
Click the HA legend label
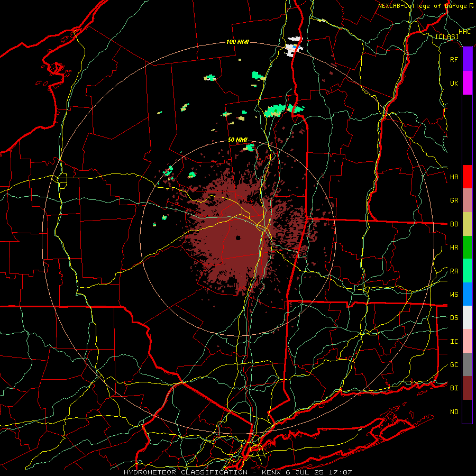[x=454, y=177]
